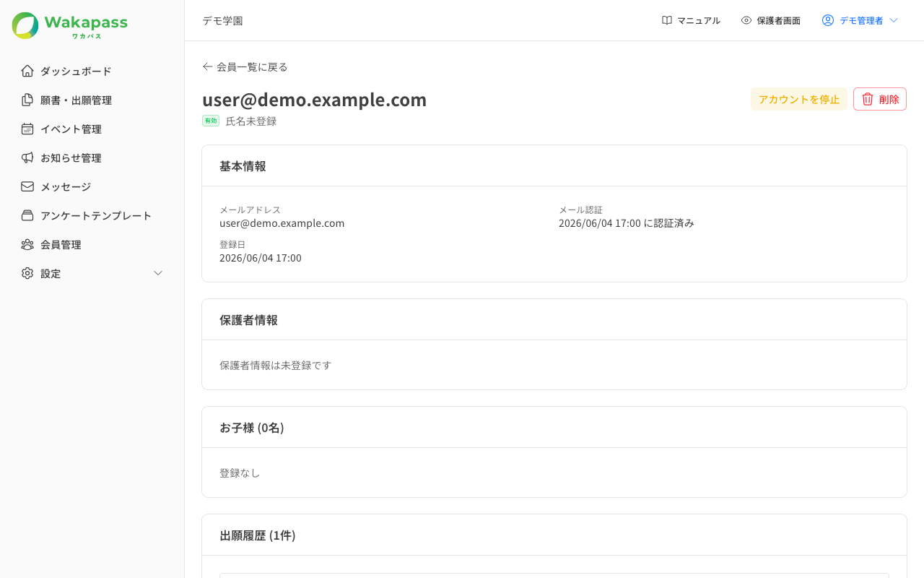The width and height of the screenshot is (924, 578).
Task: Click the user@demo.example.com page heading
Action: [x=314, y=100]
